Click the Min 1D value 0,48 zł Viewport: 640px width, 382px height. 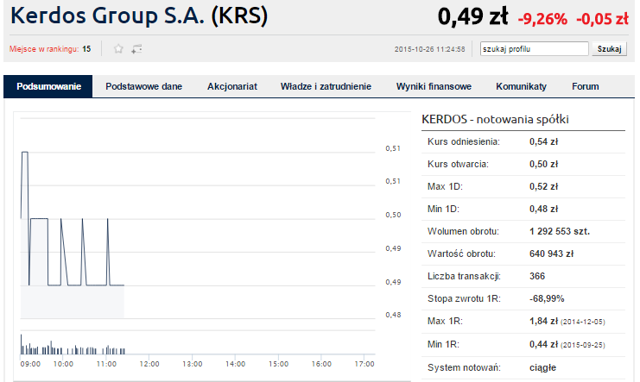click(543, 209)
